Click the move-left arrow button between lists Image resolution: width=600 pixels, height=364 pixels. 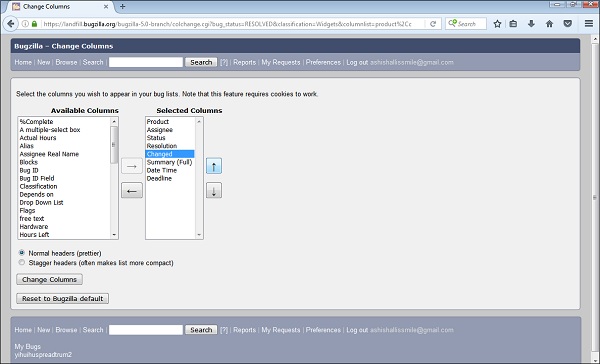[132, 191]
